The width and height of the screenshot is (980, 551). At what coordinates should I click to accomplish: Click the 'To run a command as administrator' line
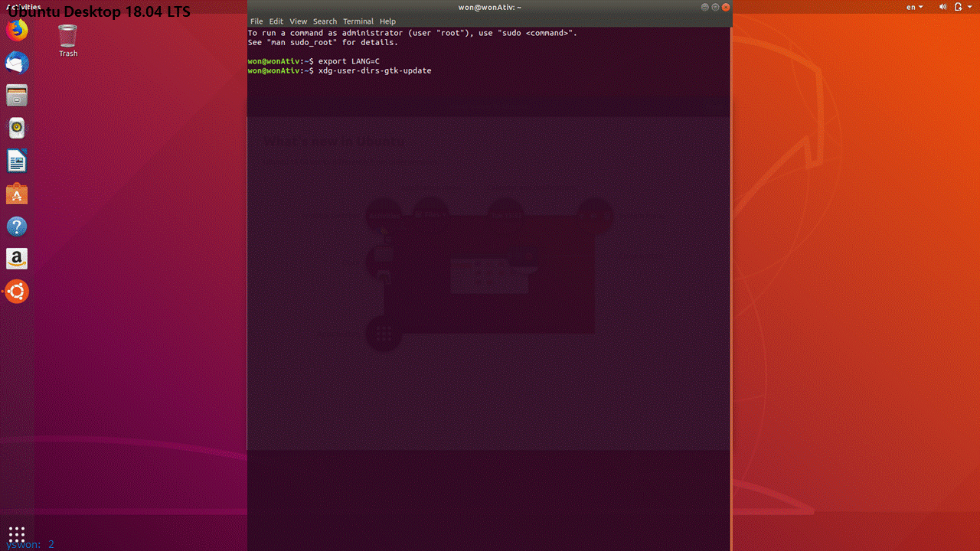pos(413,34)
